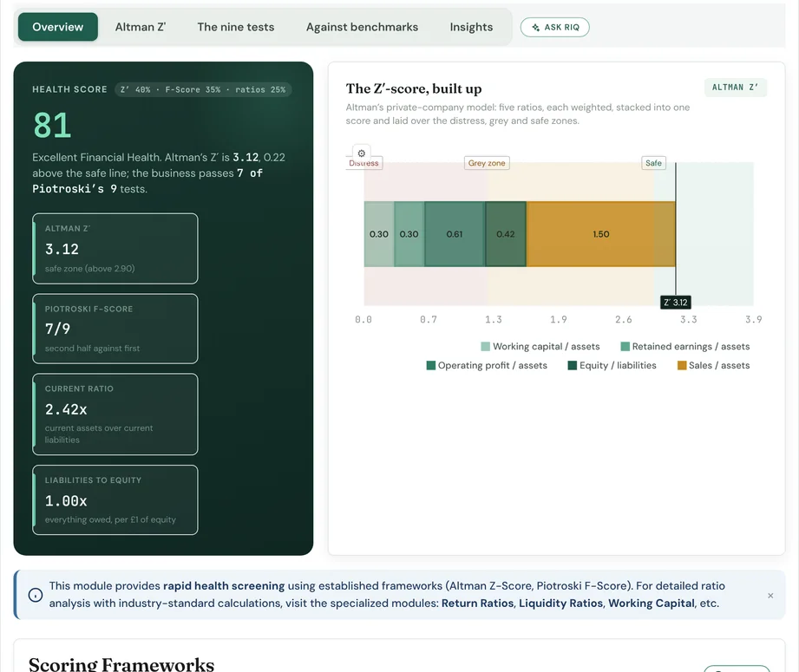Image resolution: width=799 pixels, height=672 pixels.
Task: Click the sparkle icon in Ask RIQ
Action: coord(535,28)
